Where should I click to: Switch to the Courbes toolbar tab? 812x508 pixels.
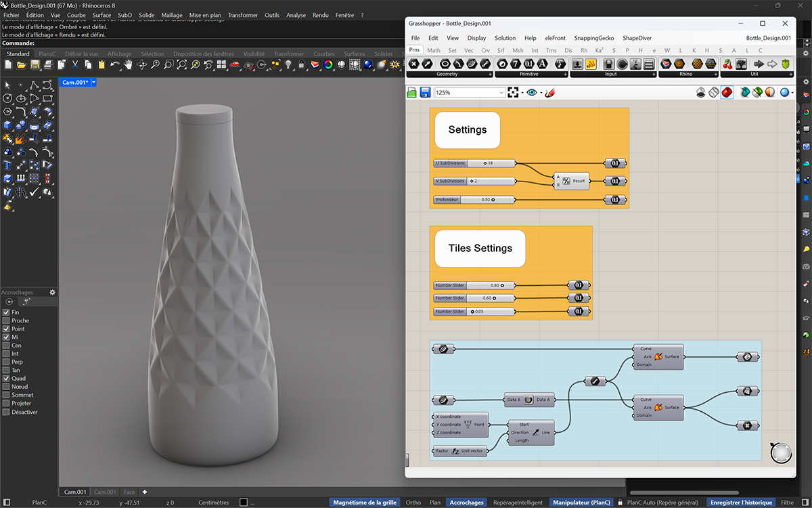click(x=324, y=54)
